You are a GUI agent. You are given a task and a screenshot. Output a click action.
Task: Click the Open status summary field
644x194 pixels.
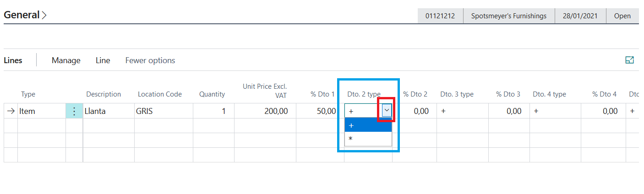tap(622, 16)
